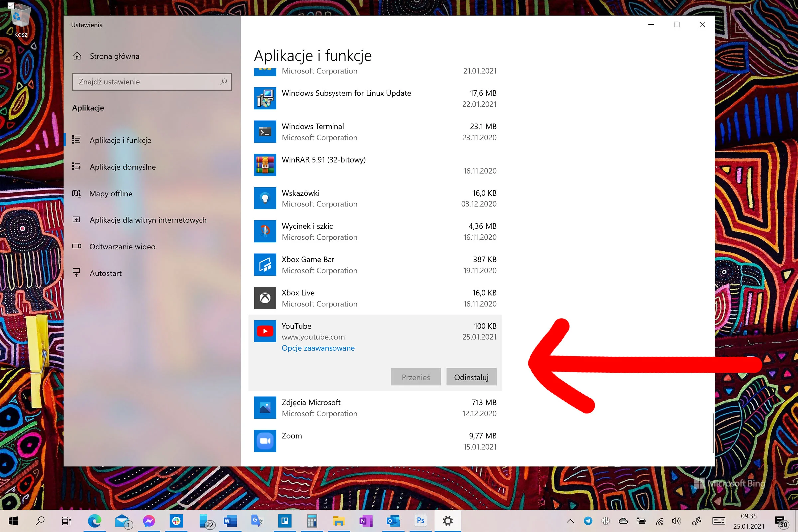
Task: Open Strona główna home icon
Action: [77, 56]
